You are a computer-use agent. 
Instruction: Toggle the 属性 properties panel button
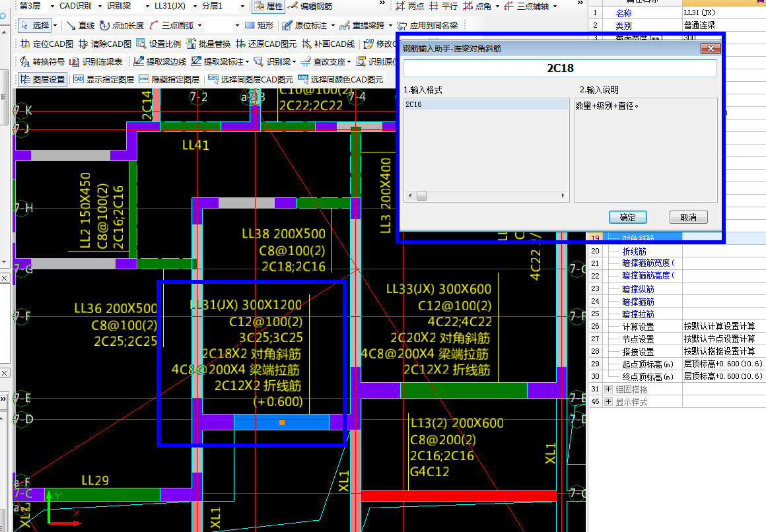tap(268, 7)
